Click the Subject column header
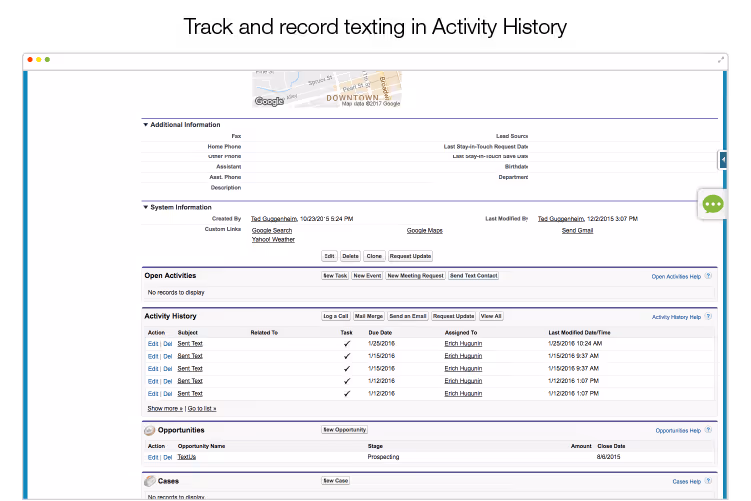751x501 pixels. (x=188, y=332)
